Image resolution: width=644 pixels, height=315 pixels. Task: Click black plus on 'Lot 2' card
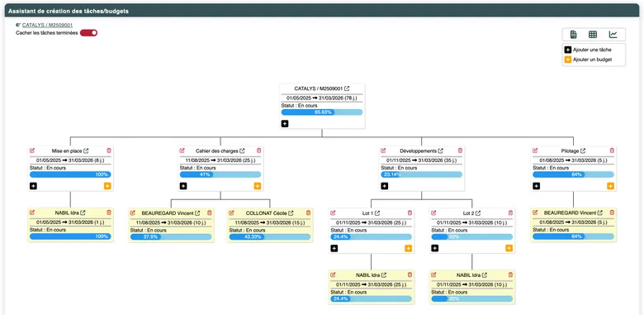tap(435, 248)
